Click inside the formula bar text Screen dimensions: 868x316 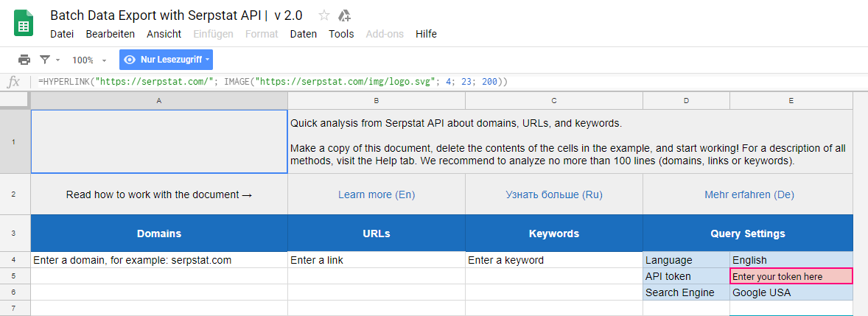(x=273, y=82)
